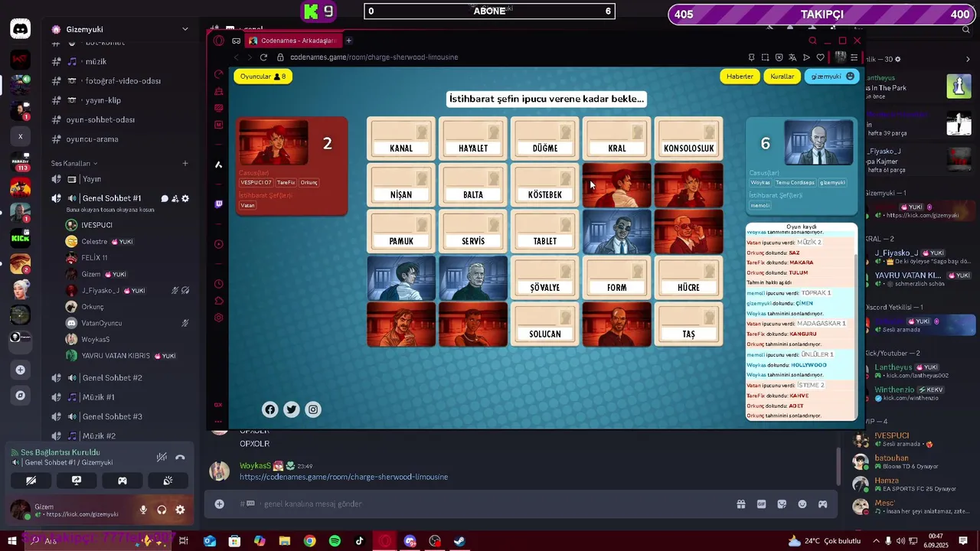Open Codenames Twitter share icon
This screenshot has width=980, height=551.
tap(291, 409)
